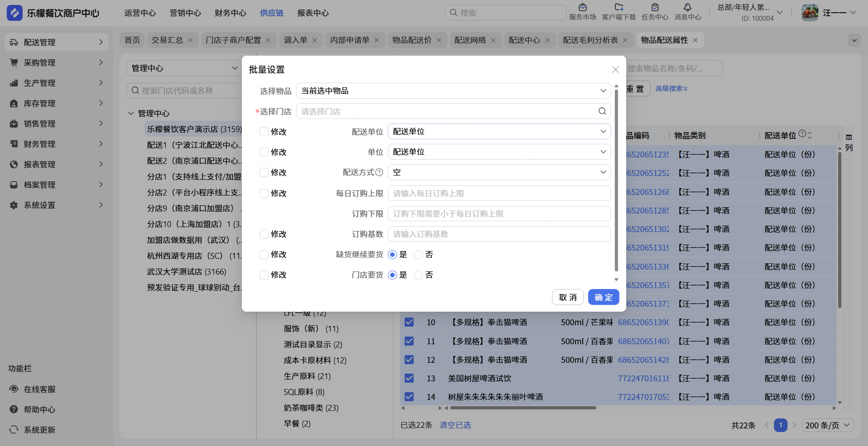Select 否 for 缺货继续要货

tap(419, 255)
